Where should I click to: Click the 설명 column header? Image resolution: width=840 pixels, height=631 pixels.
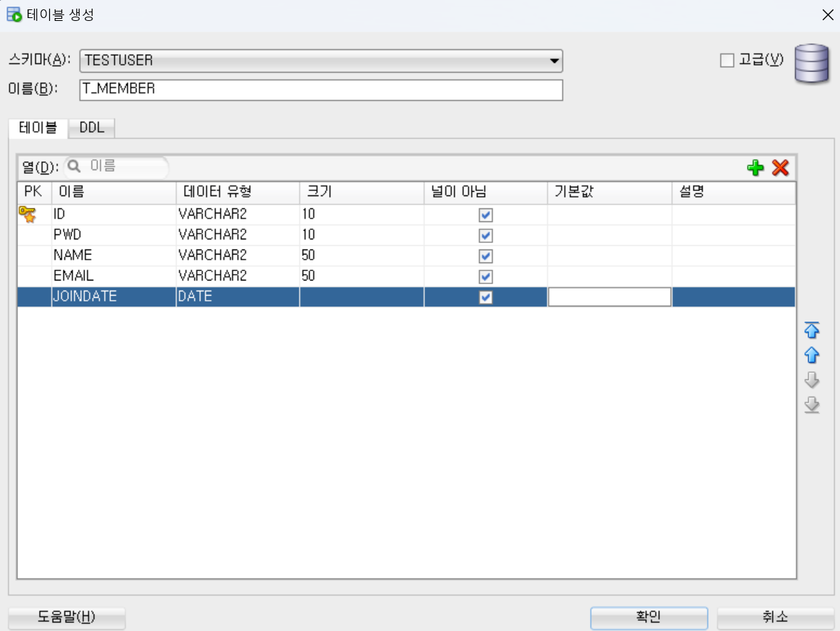(x=734, y=192)
